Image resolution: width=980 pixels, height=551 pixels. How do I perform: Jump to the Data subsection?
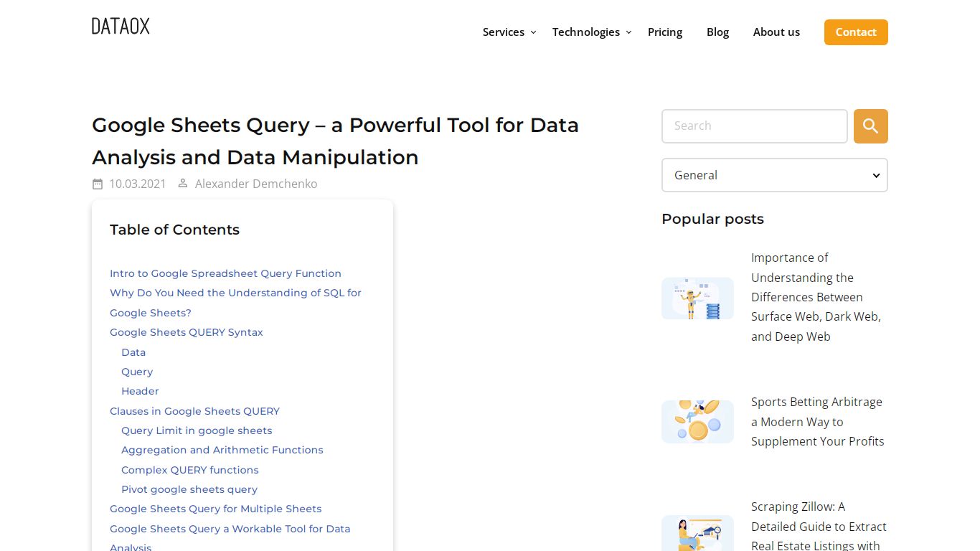coord(133,352)
